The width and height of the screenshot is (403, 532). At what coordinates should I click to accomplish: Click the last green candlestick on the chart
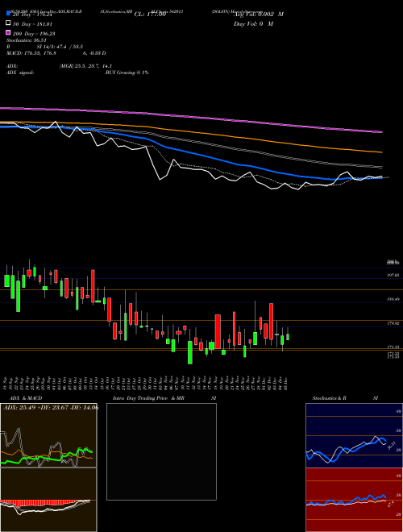click(288, 337)
